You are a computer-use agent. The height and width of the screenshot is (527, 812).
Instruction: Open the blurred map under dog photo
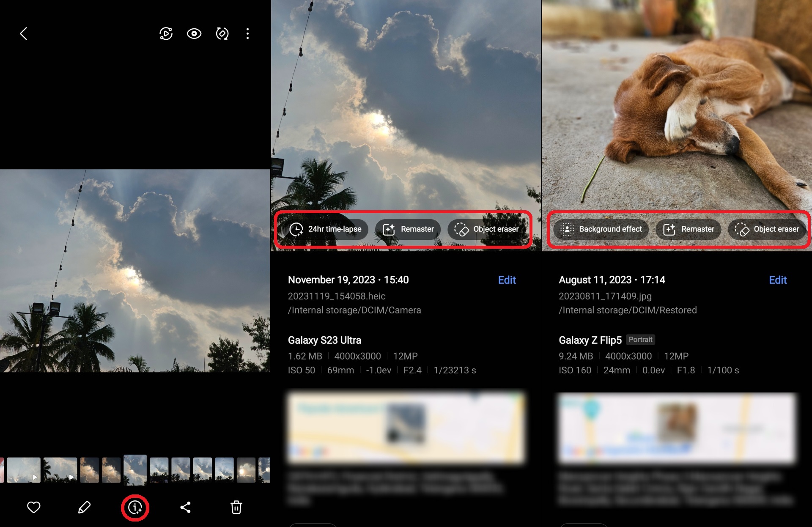pos(677,428)
